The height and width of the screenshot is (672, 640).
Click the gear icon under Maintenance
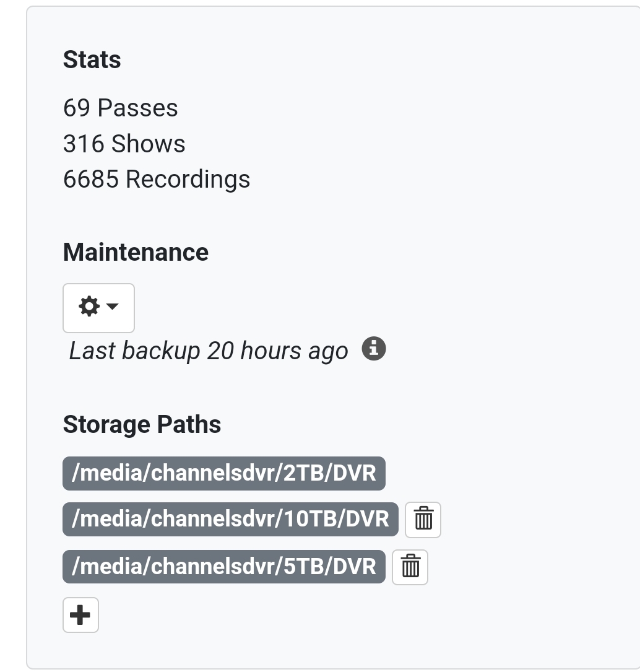coord(89,307)
